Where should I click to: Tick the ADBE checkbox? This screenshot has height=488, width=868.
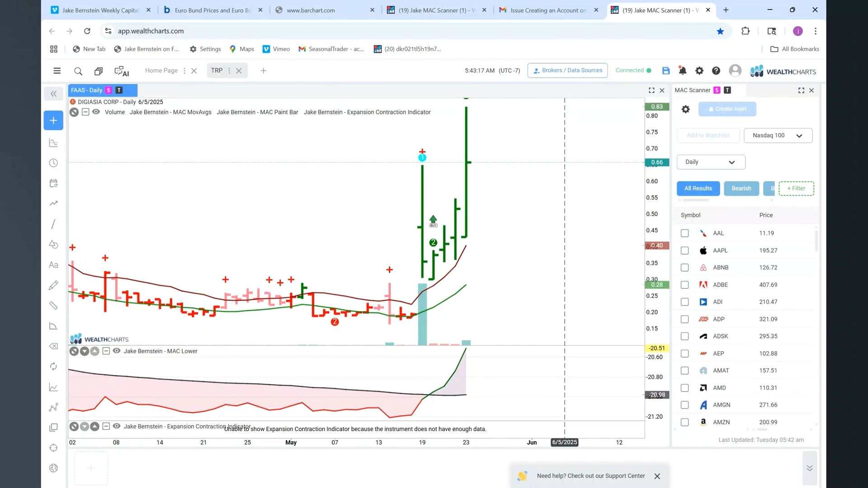click(684, 285)
